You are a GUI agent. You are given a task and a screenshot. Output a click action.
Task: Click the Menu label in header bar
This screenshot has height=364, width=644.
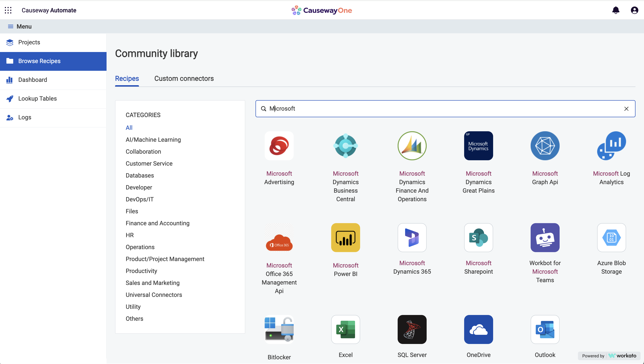coord(24,26)
